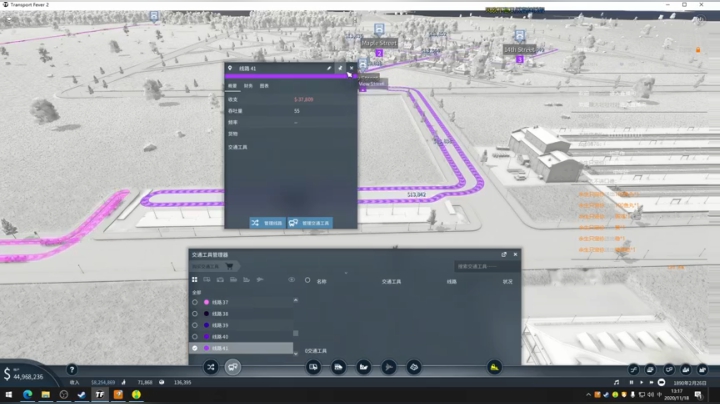This screenshot has width=720, height=404.
Task: Click the money balance 44,968,236
Action: click(x=28, y=377)
